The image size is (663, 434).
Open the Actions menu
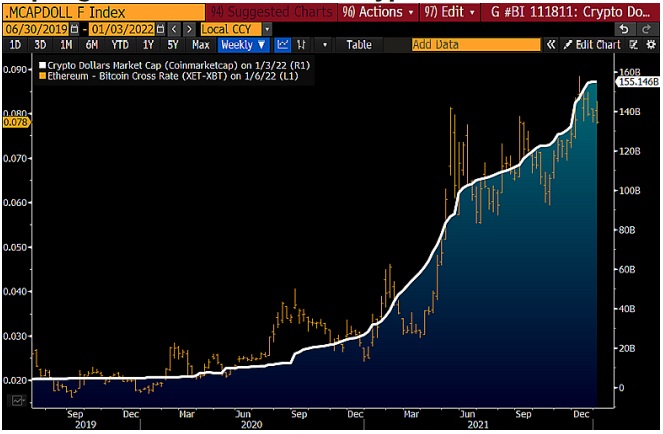click(x=378, y=12)
